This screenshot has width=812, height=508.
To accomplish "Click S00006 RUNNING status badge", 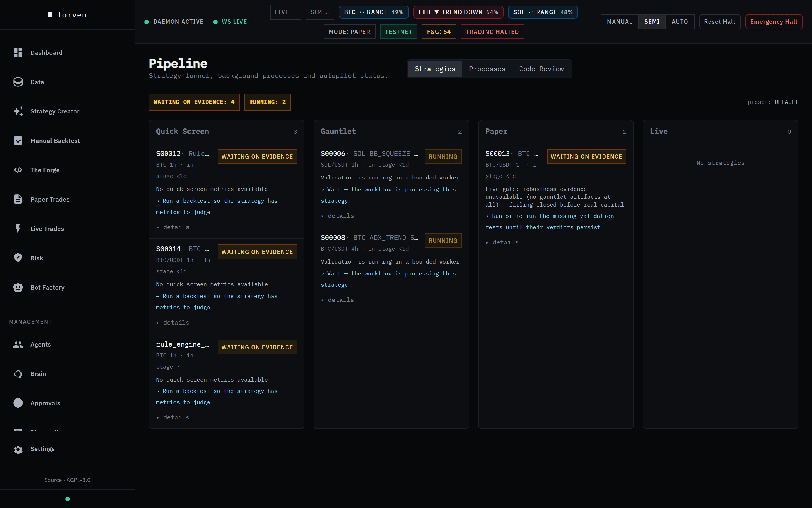I will tap(443, 157).
